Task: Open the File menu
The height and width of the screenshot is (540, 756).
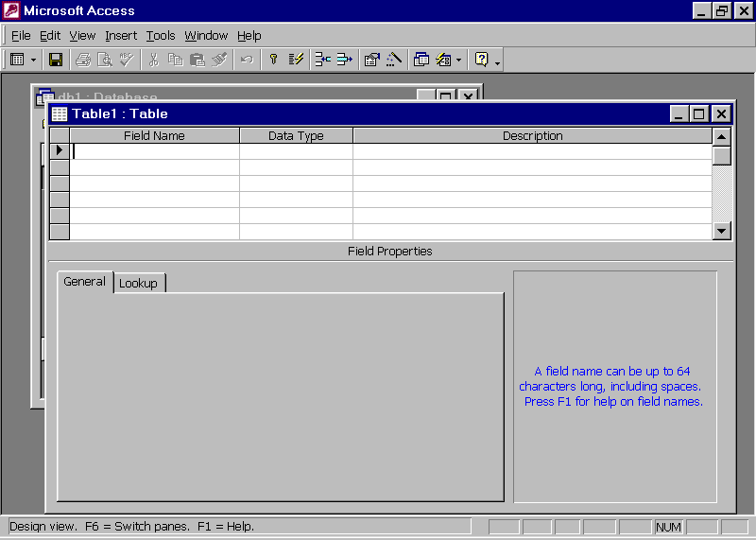Action: (x=21, y=36)
